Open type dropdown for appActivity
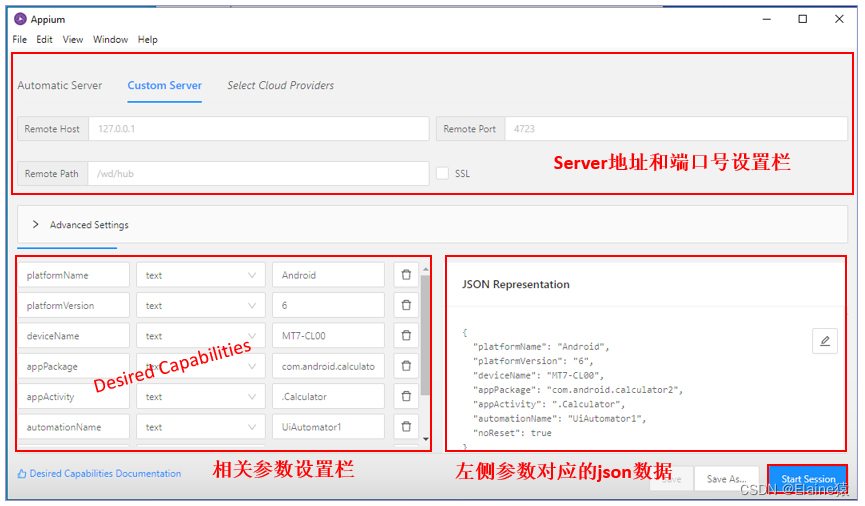Screen dimensions: 865x506 coord(201,396)
